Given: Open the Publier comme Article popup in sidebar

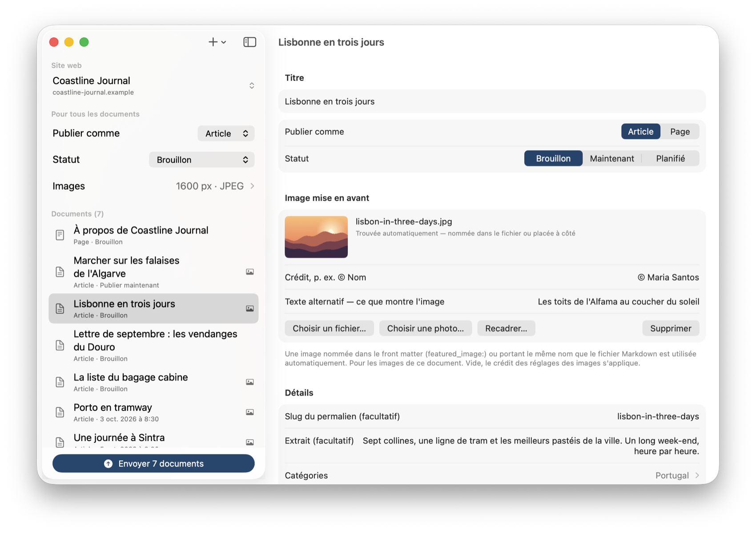Looking at the screenshot, I should coord(226,133).
